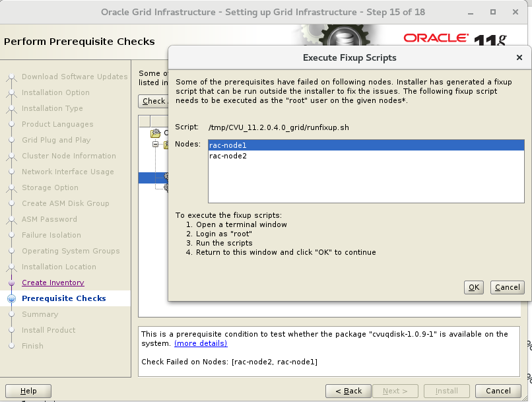Select rac-node1 in Nodes list
Screen dimensions: 532x402
[x=366, y=145]
